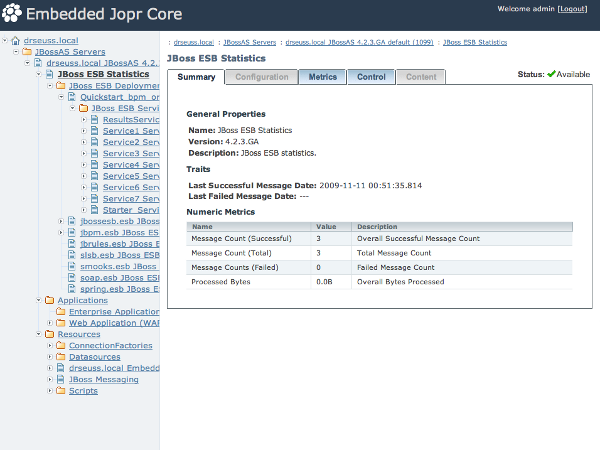This screenshot has width=600, height=450.
Task: Click folder icon of JBoss ESB Deployments
Action: click(x=61, y=86)
